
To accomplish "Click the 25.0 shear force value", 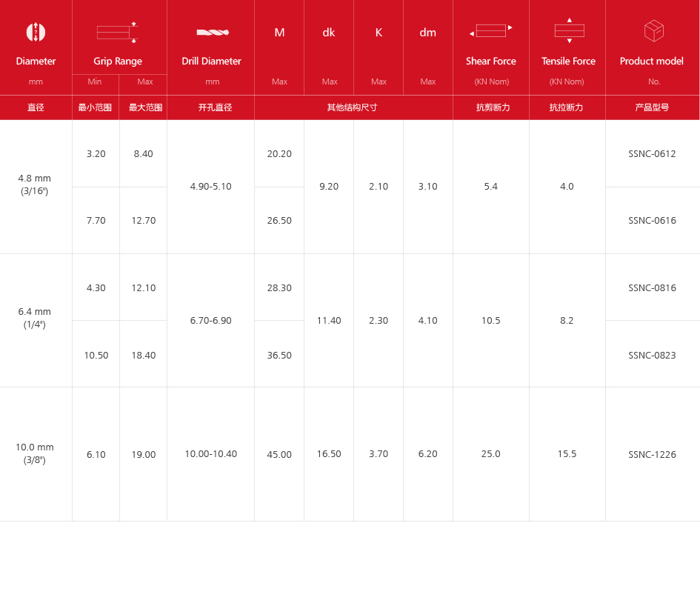I will point(490,454).
